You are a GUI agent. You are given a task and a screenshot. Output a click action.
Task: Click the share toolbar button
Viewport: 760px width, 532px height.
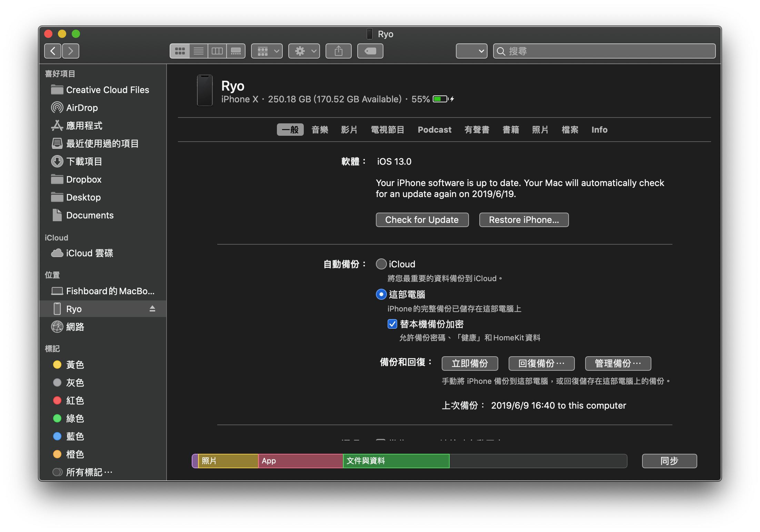[339, 51]
